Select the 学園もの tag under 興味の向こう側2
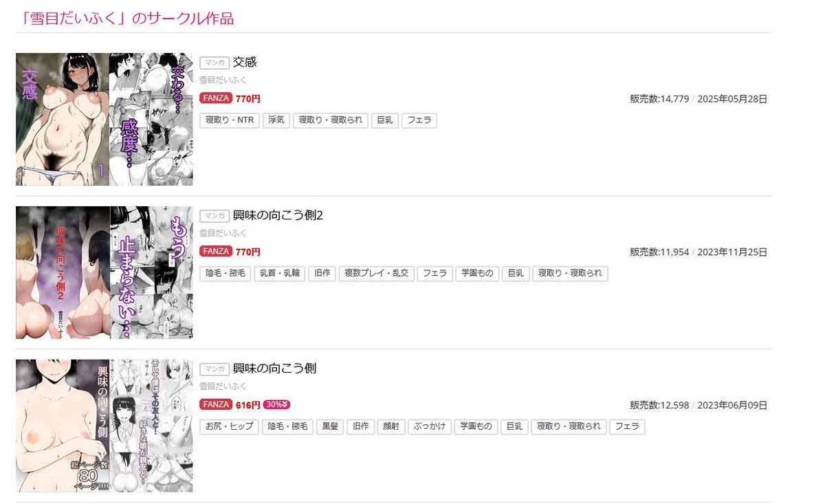 (477, 274)
